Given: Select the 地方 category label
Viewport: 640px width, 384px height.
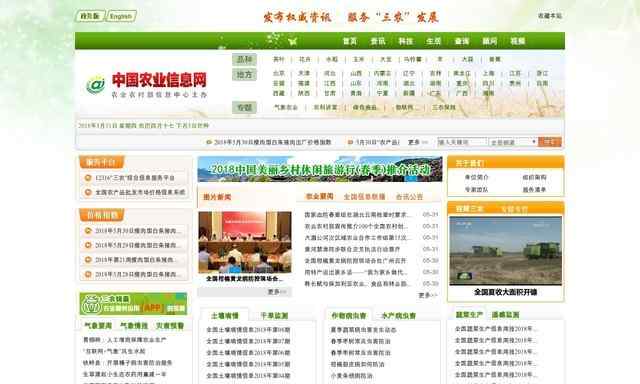Looking at the screenshot, I should [x=244, y=75].
